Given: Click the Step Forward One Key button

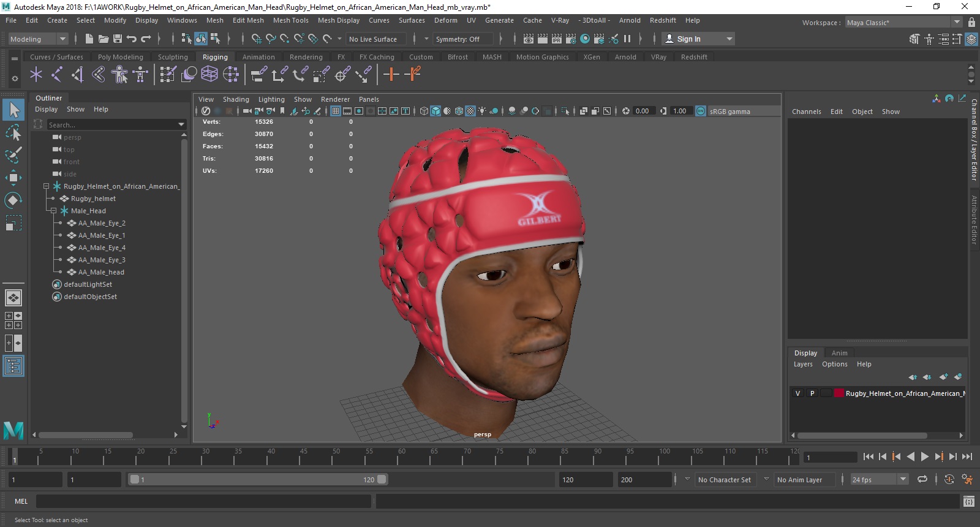Looking at the screenshot, I should (x=938, y=457).
